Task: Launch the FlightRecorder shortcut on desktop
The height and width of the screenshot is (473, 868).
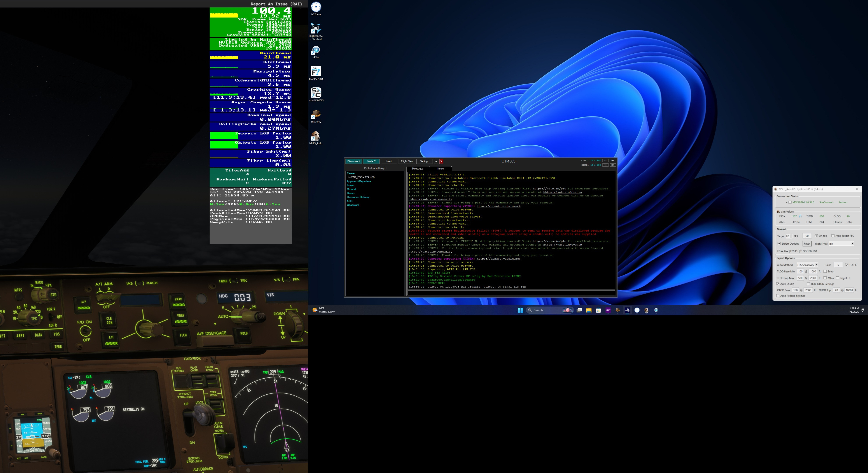Action: 316,32
